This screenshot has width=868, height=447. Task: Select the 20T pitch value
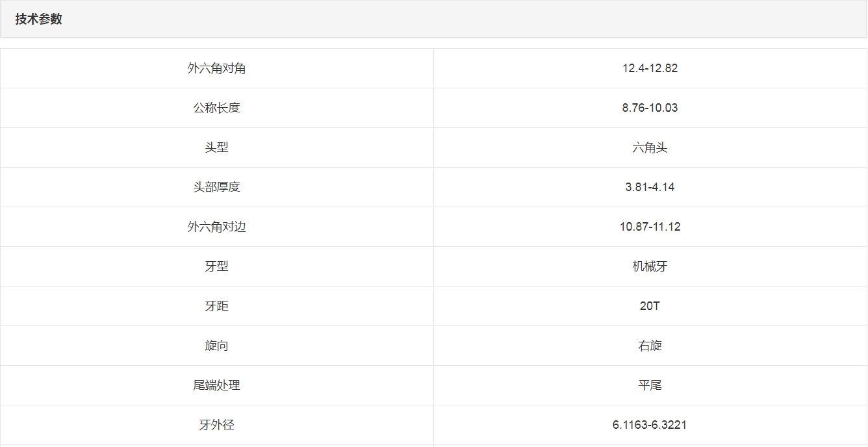point(650,306)
